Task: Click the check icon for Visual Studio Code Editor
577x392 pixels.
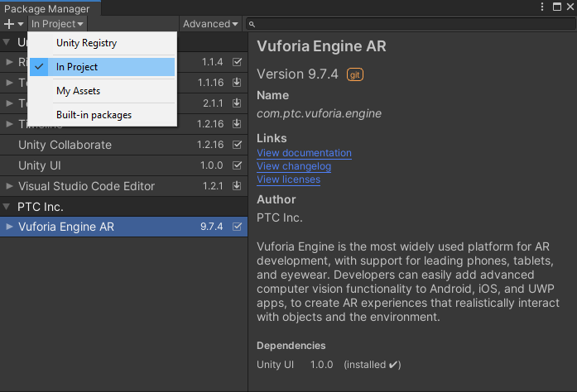Action: pos(238,186)
